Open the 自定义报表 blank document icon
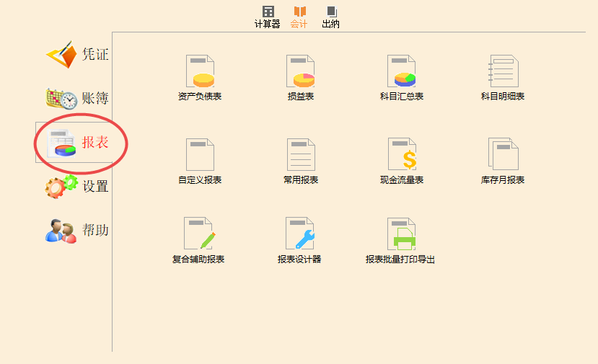 tap(200, 154)
